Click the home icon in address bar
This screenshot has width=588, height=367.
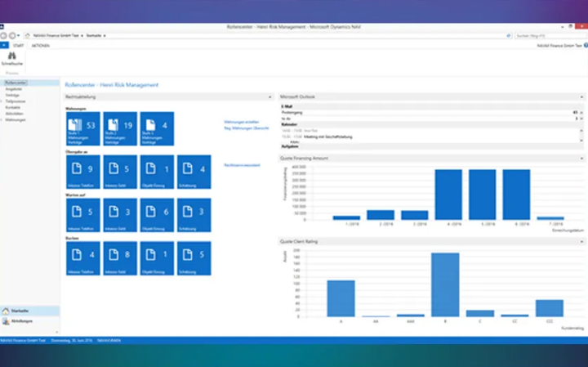(x=28, y=36)
